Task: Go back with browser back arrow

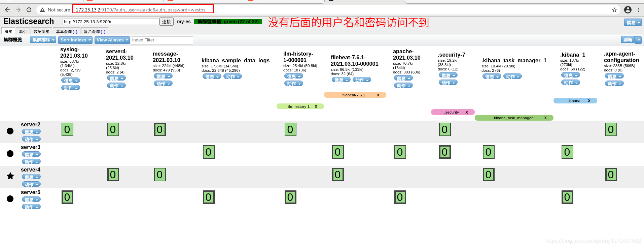Action: coord(7,10)
